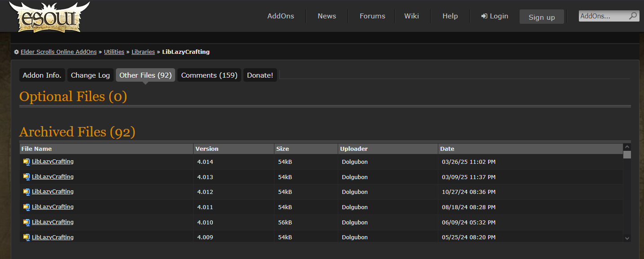This screenshot has height=259, width=644.
Task: Go to Libraries breadcrumb link
Action: 143,52
